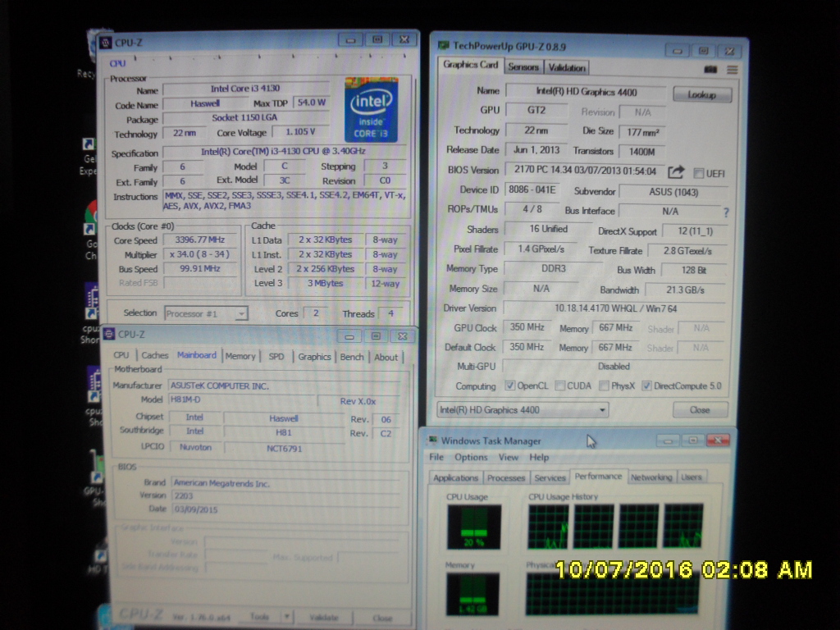The height and width of the screenshot is (630, 840).
Task: Switch to Networking tab in Task Manager
Action: 651,477
